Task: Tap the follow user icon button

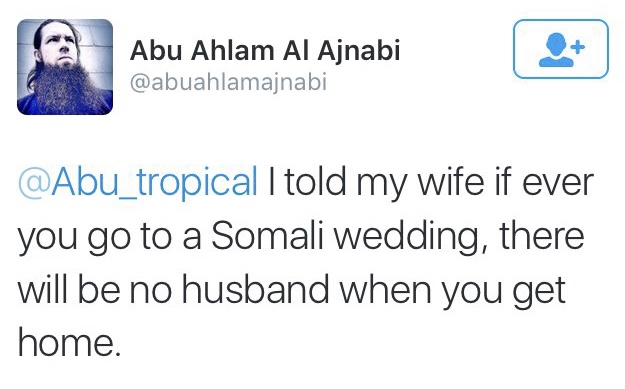Action: pyautogui.click(x=561, y=49)
